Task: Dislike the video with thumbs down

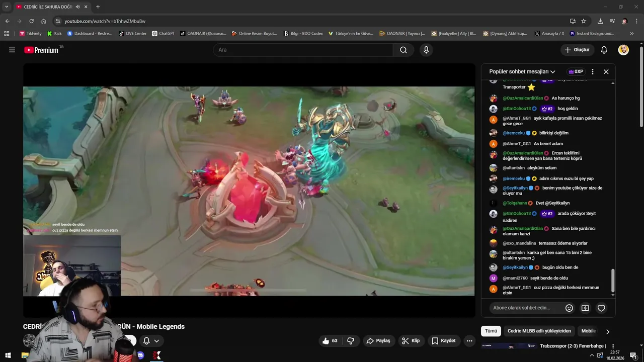Action: tap(351, 341)
